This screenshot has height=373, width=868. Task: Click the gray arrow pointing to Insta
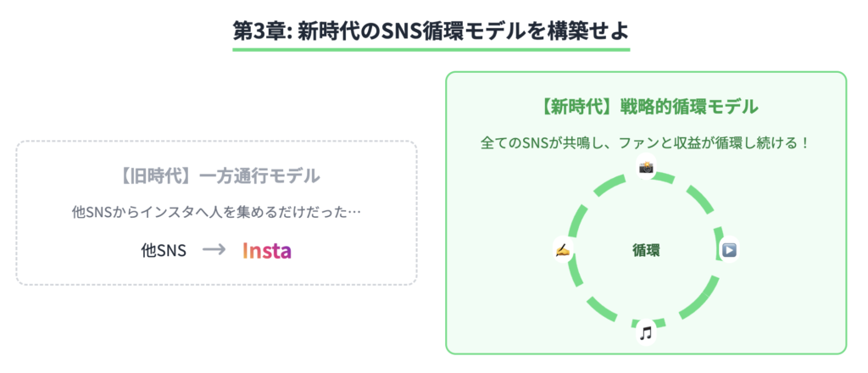[214, 250]
